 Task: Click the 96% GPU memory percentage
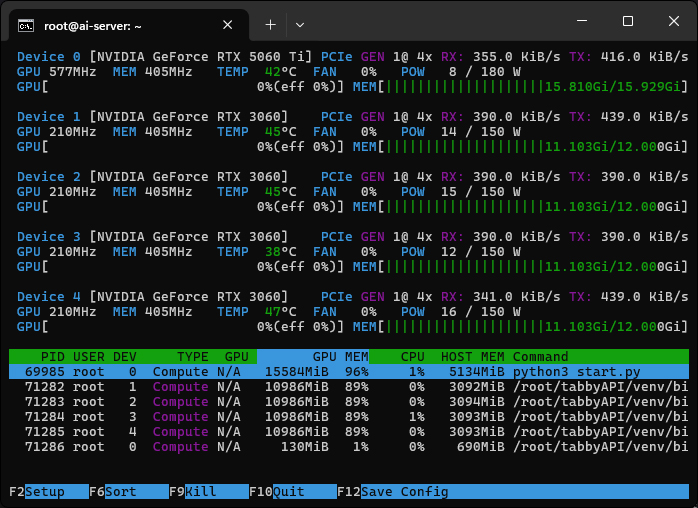357,372
